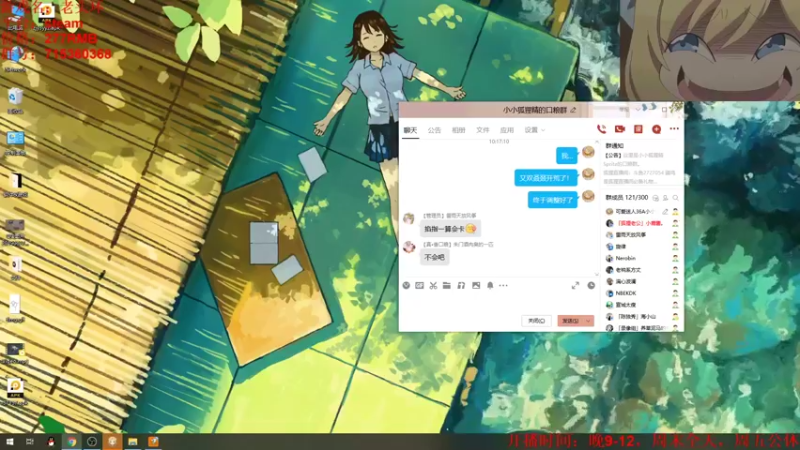Open the 群通知 announcement text
This screenshot has height=450, width=800.
(640, 168)
